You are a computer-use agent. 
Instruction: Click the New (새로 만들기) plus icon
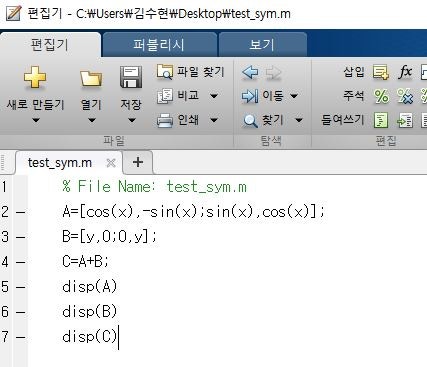coord(35,77)
